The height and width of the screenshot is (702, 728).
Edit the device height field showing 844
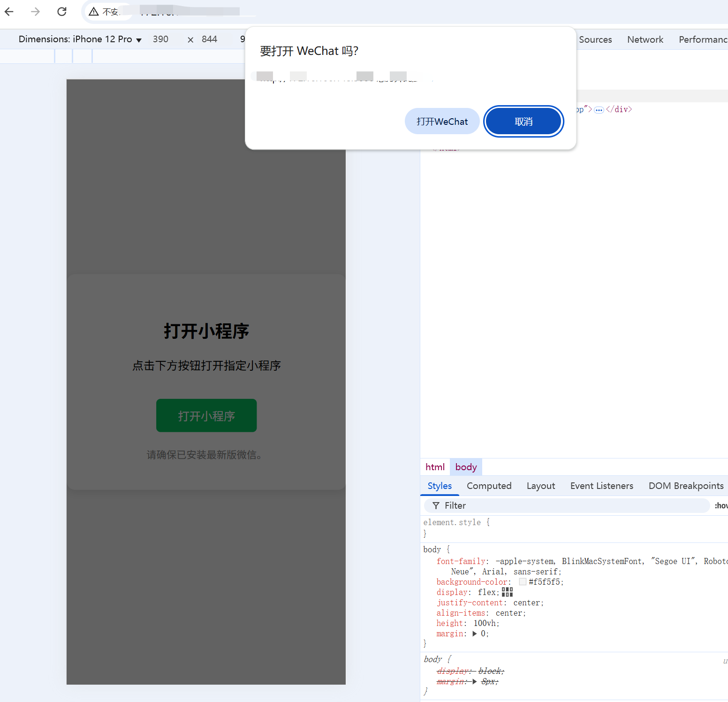pos(210,39)
